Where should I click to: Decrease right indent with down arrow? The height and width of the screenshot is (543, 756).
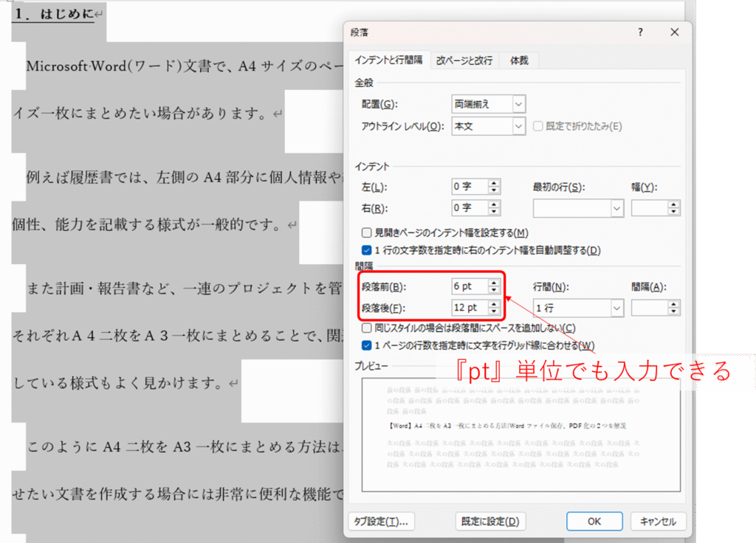coord(494,212)
